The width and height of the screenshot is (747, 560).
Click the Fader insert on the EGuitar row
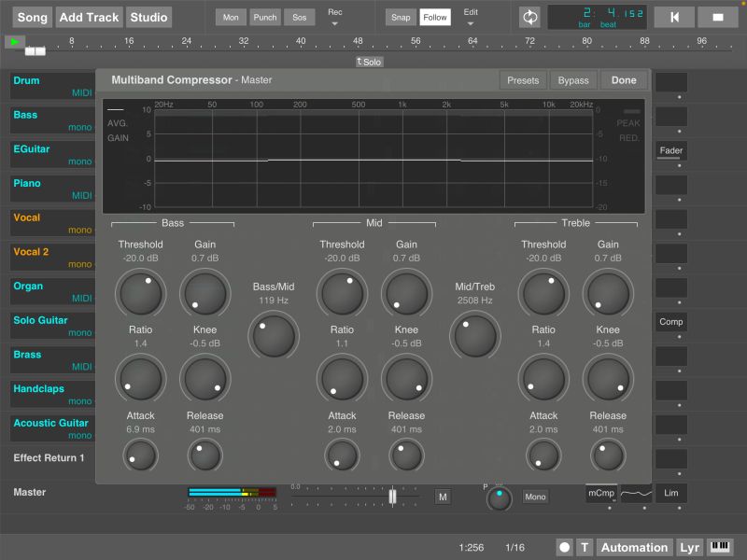(670, 150)
